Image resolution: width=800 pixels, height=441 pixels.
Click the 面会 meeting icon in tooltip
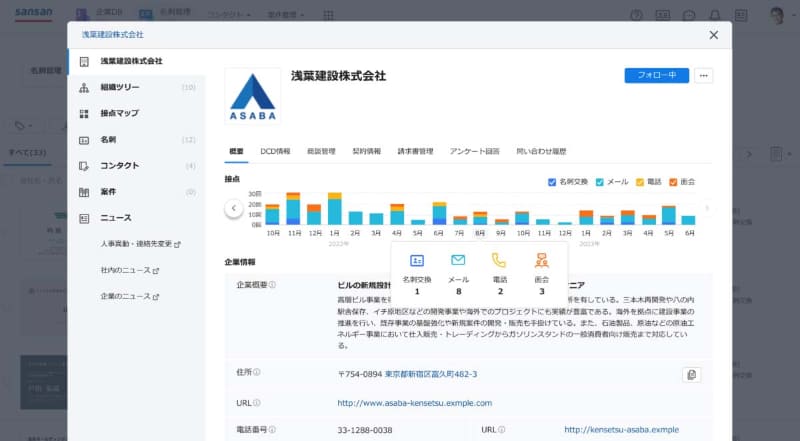click(541, 260)
